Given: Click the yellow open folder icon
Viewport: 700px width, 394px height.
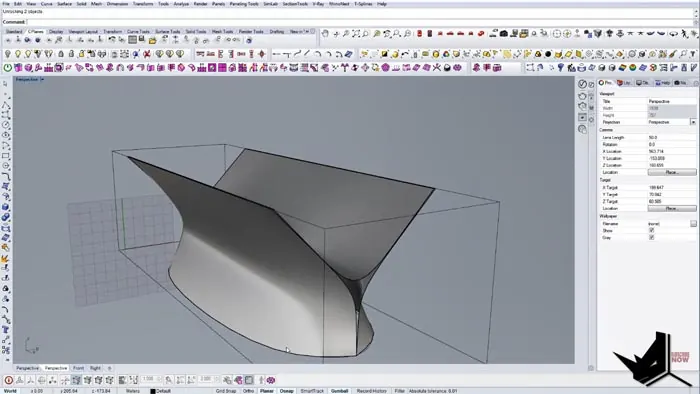Looking at the screenshot, I should 153,41.
